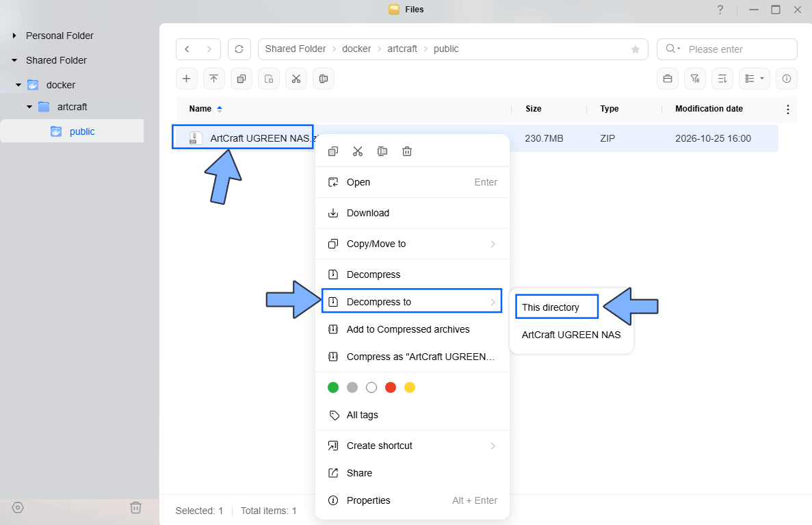This screenshot has width=812, height=525.
Task: Collapse the Shared Folder tree
Action: [x=14, y=61]
